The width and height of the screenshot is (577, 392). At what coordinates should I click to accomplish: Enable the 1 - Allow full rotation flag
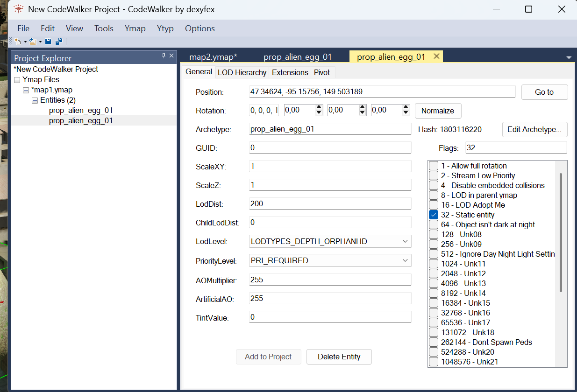point(434,166)
